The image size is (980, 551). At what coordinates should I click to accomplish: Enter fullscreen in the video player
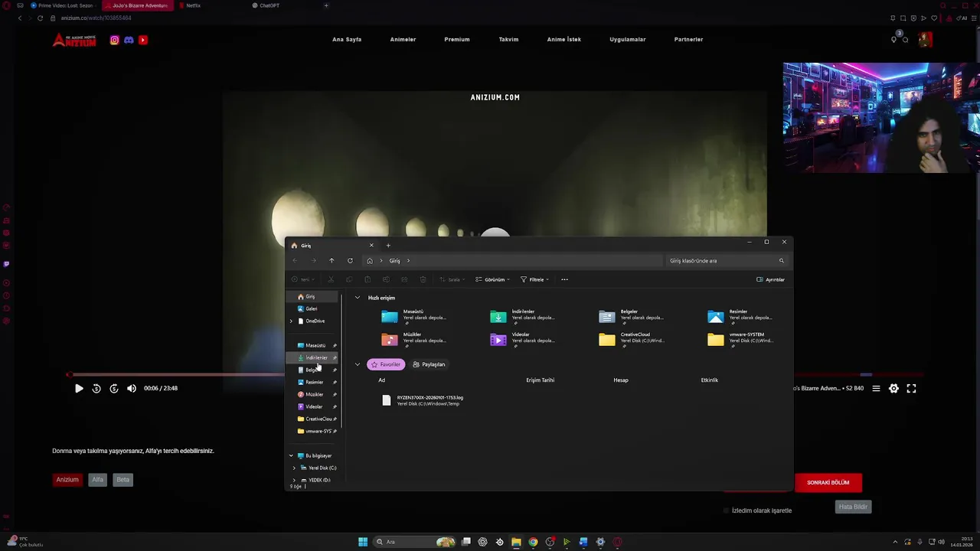[911, 389]
